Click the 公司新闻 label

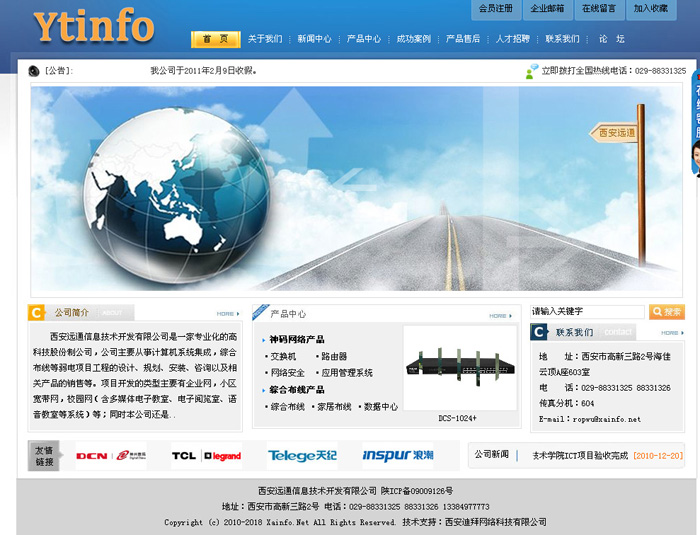492,455
